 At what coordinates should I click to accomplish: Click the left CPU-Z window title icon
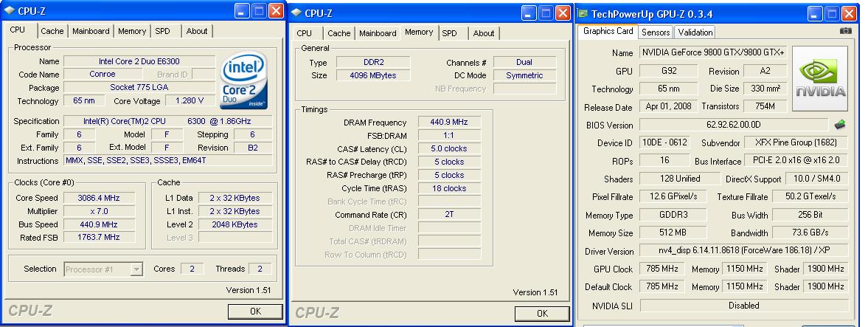coord(9,10)
